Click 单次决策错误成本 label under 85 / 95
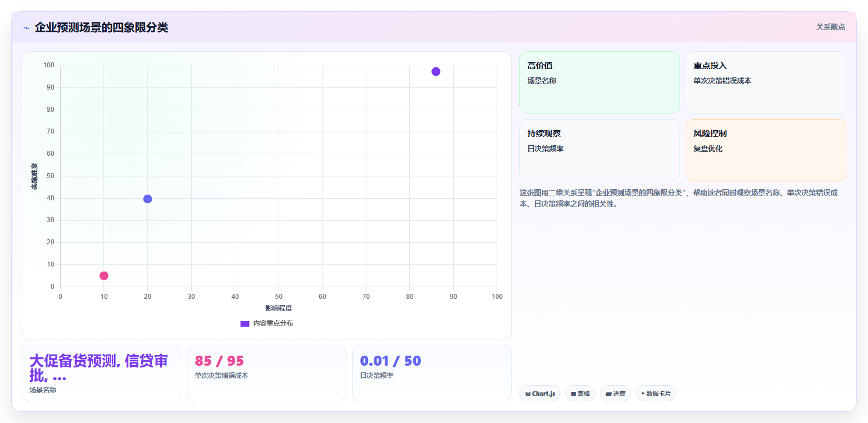 point(221,376)
